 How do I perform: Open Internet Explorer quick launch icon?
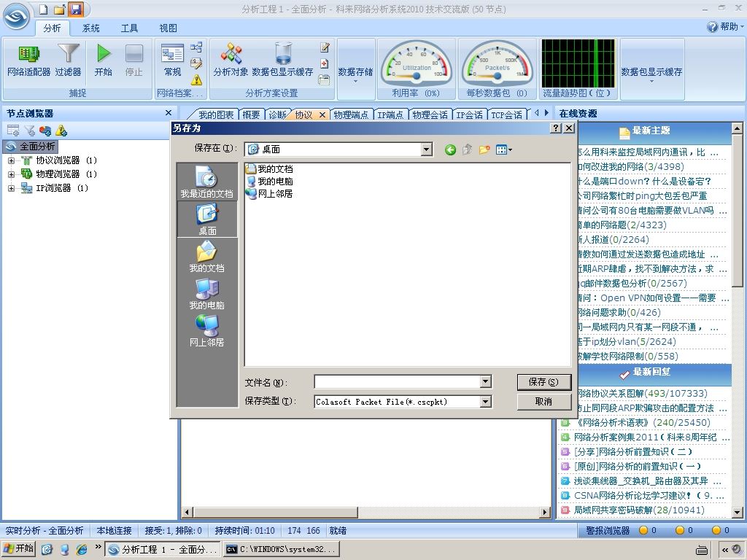pos(82,549)
